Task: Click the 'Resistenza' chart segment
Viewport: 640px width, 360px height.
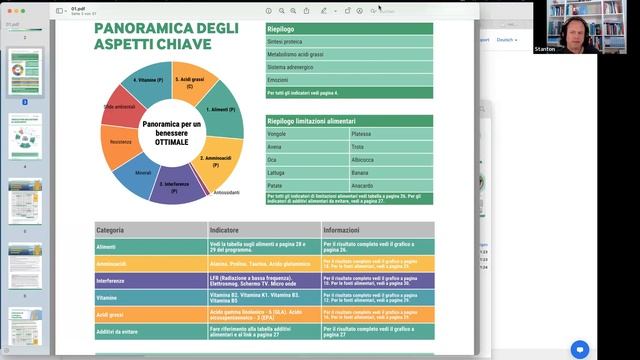Action: point(120,142)
